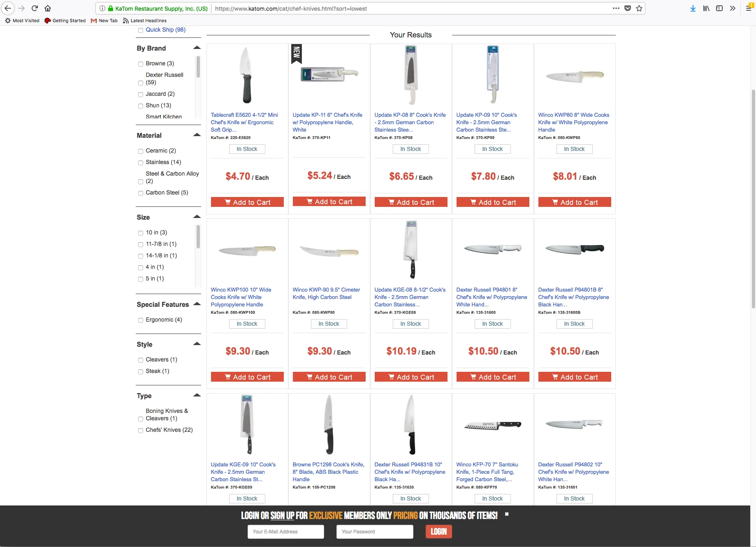
Task: Check the Shun (13) brand filter
Action: pos(141,106)
